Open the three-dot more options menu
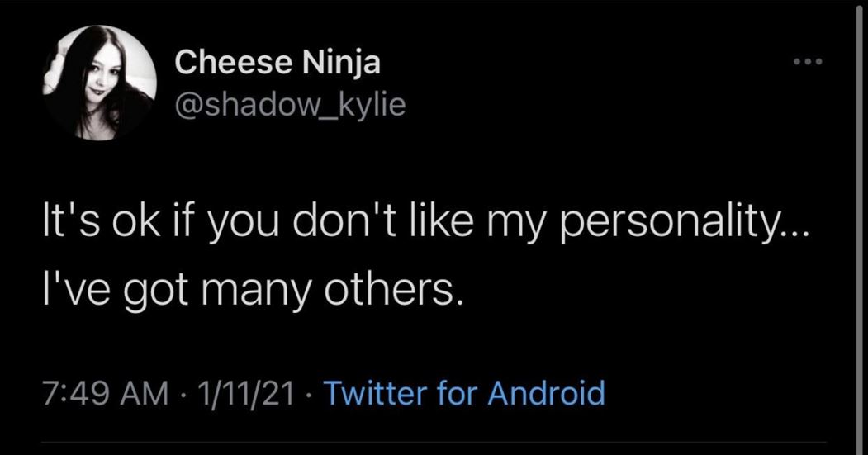 [807, 63]
